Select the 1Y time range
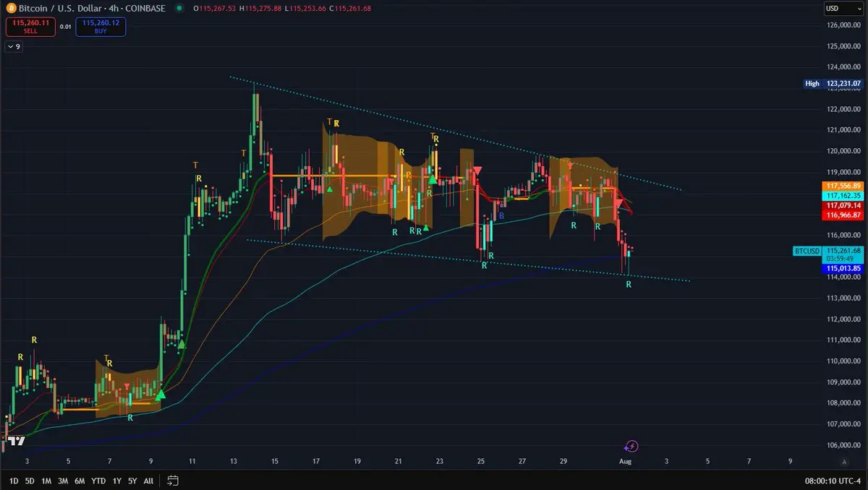 117,481
